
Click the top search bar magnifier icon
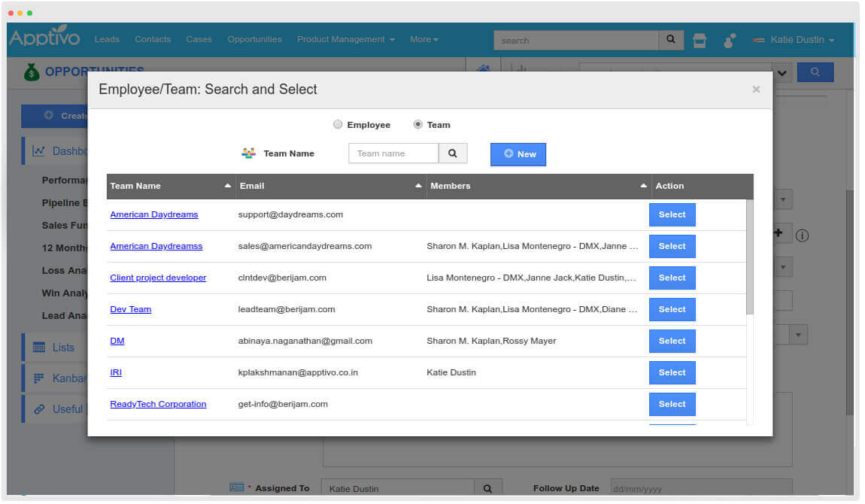click(670, 40)
